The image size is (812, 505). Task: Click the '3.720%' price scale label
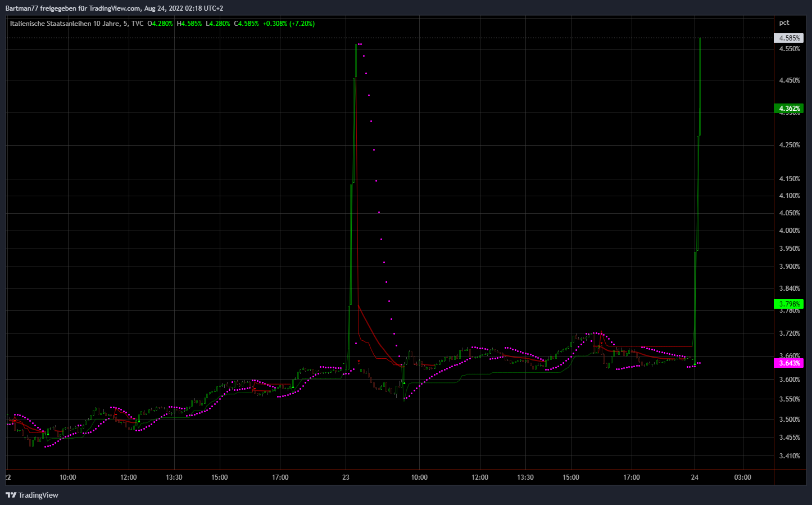pyautogui.click(x=790, y=333)
